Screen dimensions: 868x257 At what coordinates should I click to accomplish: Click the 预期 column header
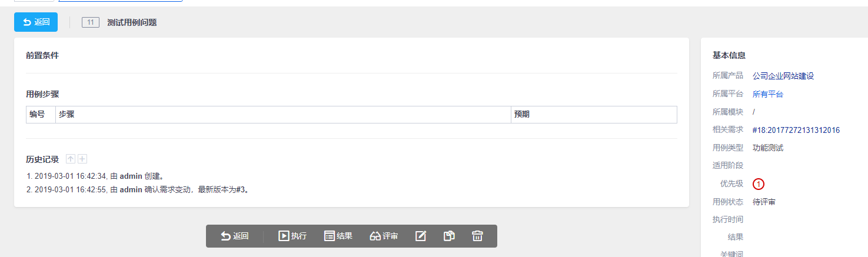point(522,114)
